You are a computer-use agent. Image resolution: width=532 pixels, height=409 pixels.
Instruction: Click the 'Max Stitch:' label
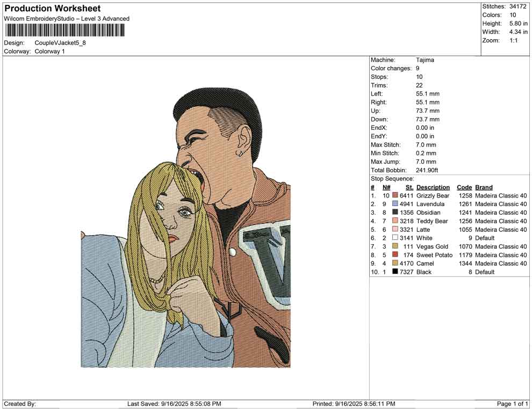(385, 145)
